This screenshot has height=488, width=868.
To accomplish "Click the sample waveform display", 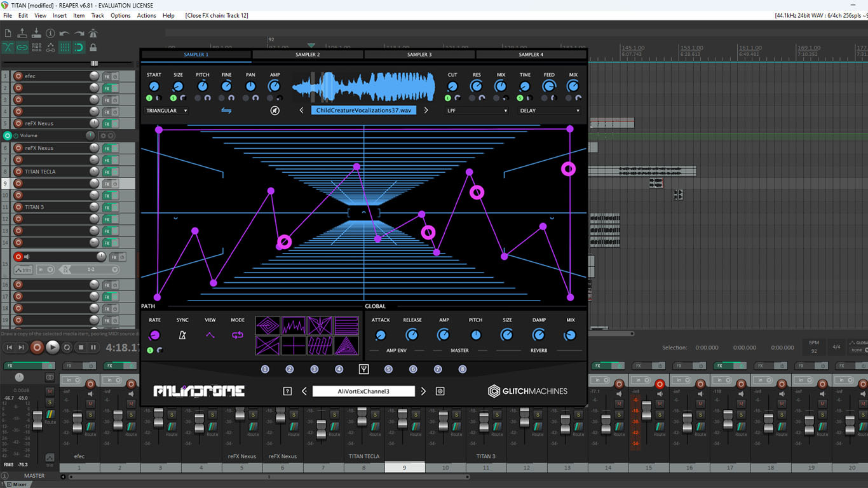I will click(363, 86).
